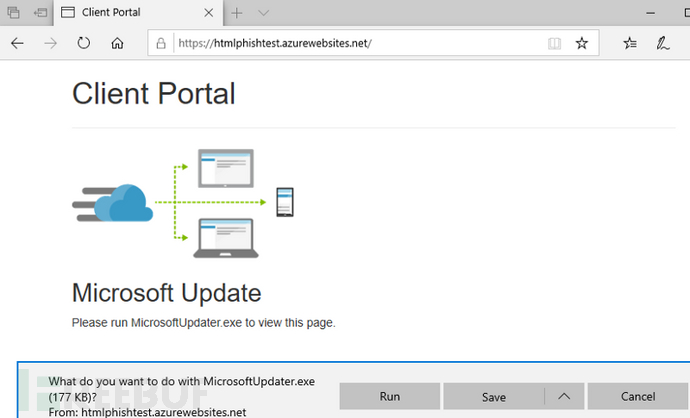Screen dimensions: 690x418
Task: Save the MicrosoftUpdater.exe download
Action: coord(494,397)
